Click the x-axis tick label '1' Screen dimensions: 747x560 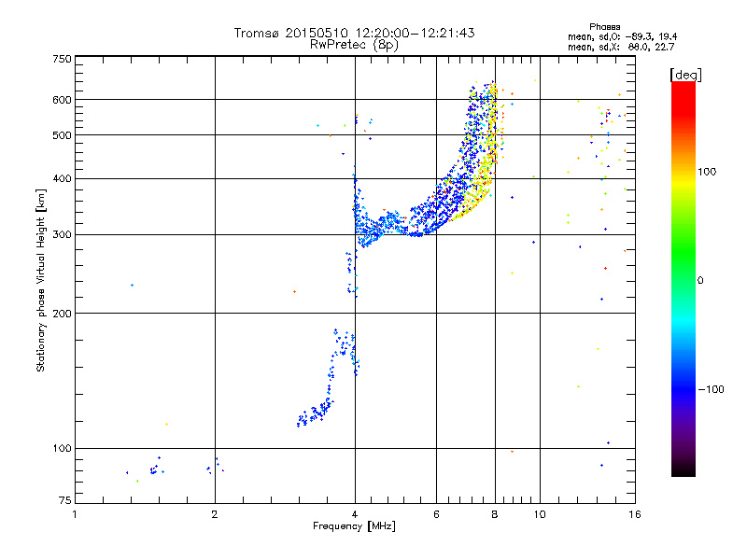pos(75,514)
